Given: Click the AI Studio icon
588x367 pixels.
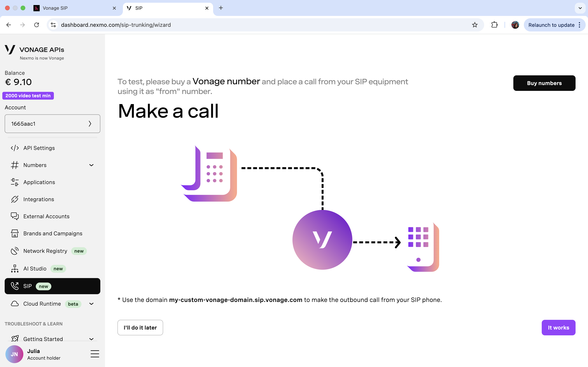Looking at the screenshot, I should (x=15, y=268).
